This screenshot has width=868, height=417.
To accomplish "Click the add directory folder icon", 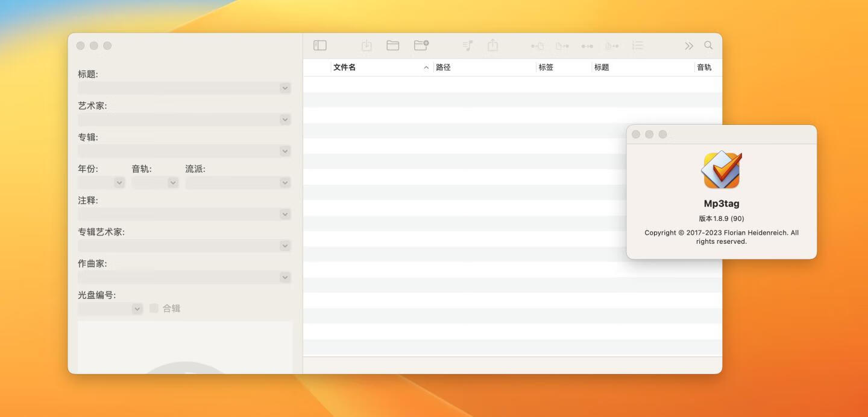I will pyautogui.click(x=421, y=45).
